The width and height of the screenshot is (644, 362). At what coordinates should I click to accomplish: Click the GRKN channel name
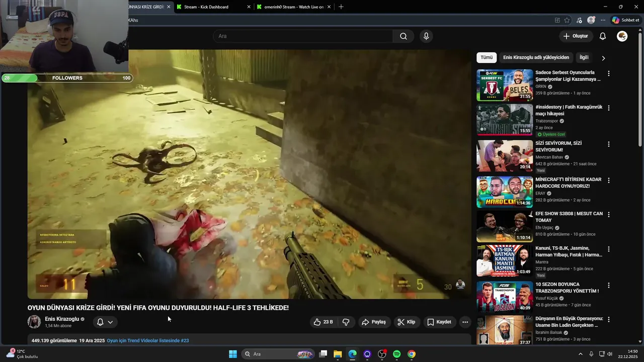pos(541,86)
